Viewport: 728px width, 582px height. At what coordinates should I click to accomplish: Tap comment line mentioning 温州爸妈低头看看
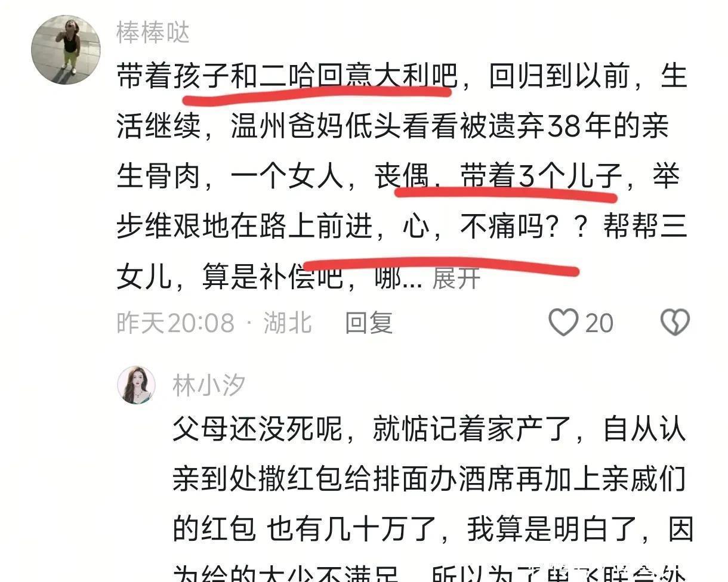(x=393, y=127)
